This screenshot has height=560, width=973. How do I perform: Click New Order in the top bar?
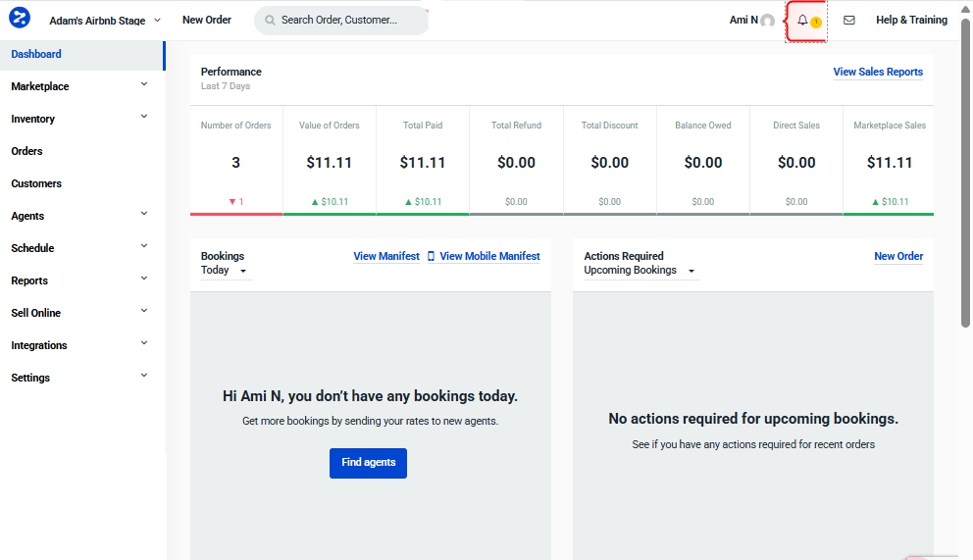pos(207,20)
